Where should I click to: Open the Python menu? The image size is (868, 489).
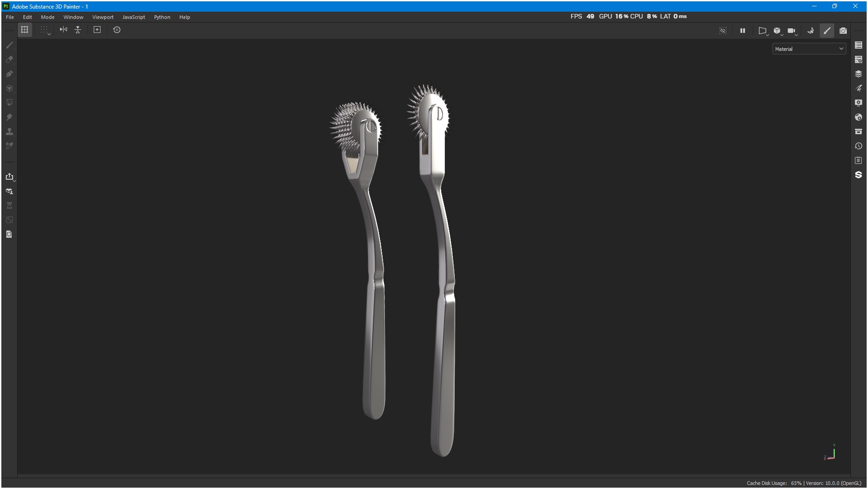click(x=162, y=17)
